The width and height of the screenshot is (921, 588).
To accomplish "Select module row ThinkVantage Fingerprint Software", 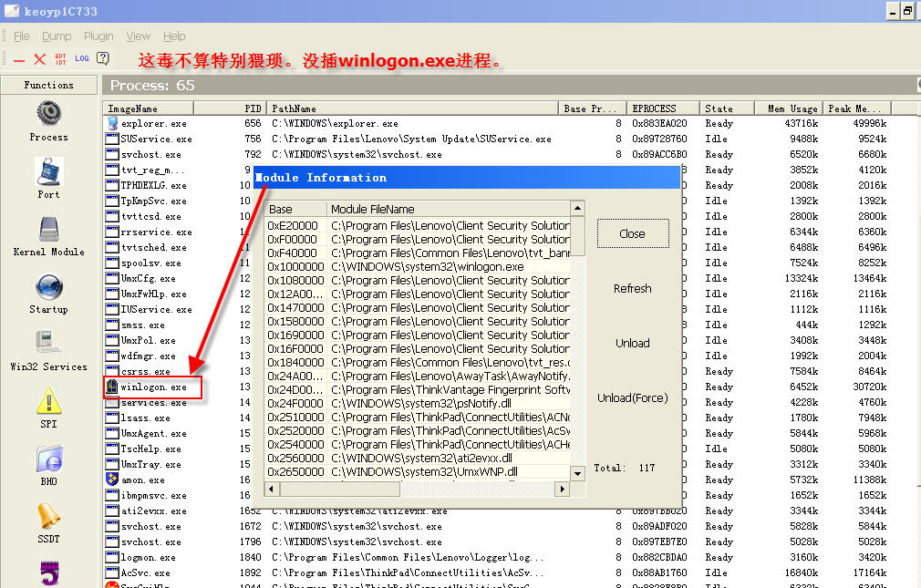I will pyautogui.click(x=418, y=390).
